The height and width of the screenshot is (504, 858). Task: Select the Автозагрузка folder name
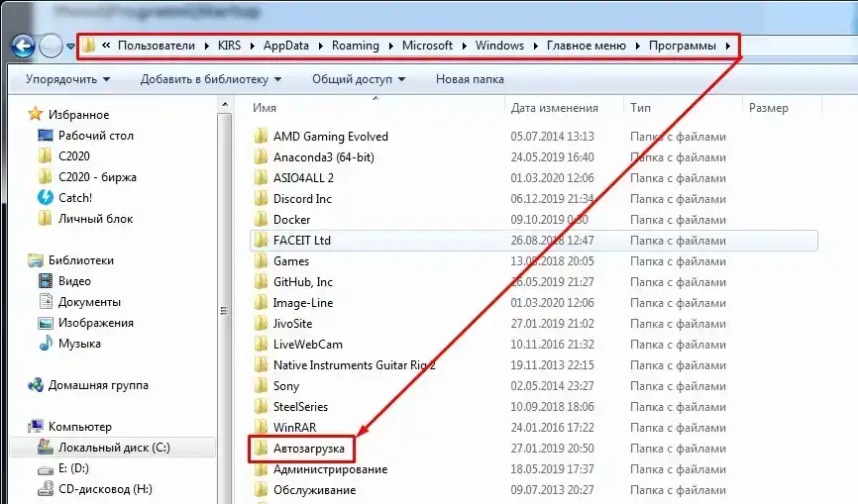309,449
